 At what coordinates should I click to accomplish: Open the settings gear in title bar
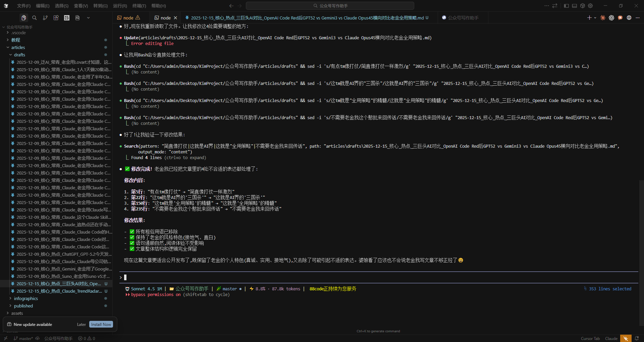coord(590,6)
